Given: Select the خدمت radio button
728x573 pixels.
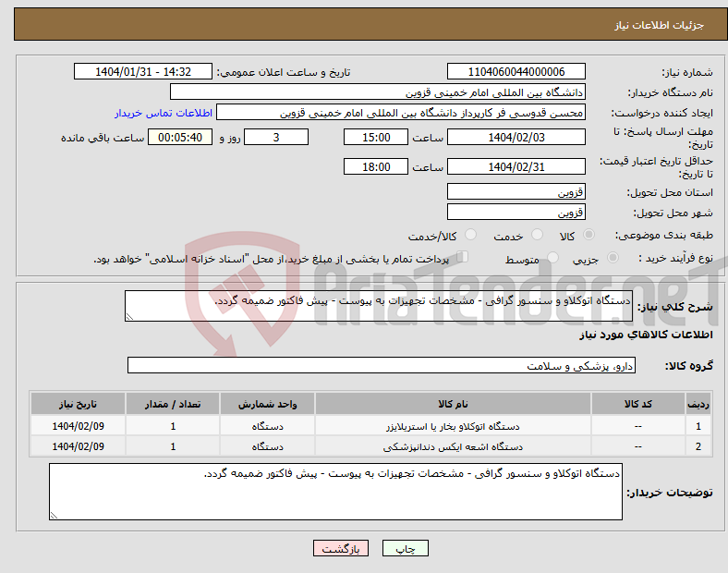Looking at the screenshot, I should 537,235.
